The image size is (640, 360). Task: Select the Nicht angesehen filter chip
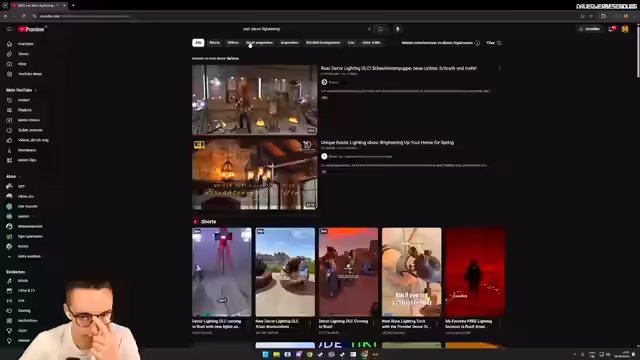259,42
